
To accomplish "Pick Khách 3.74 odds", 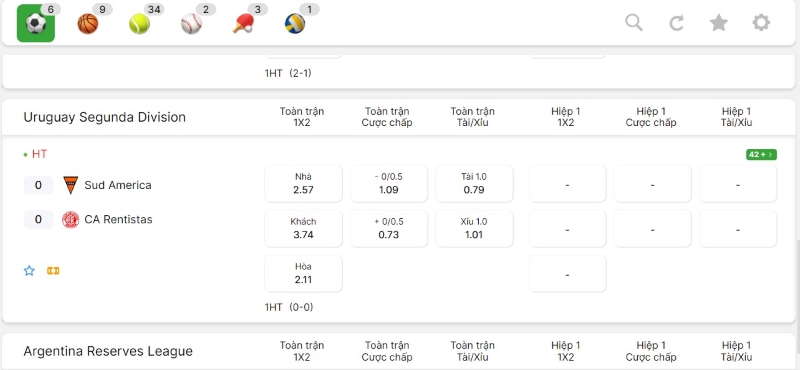I will point(304,229).
